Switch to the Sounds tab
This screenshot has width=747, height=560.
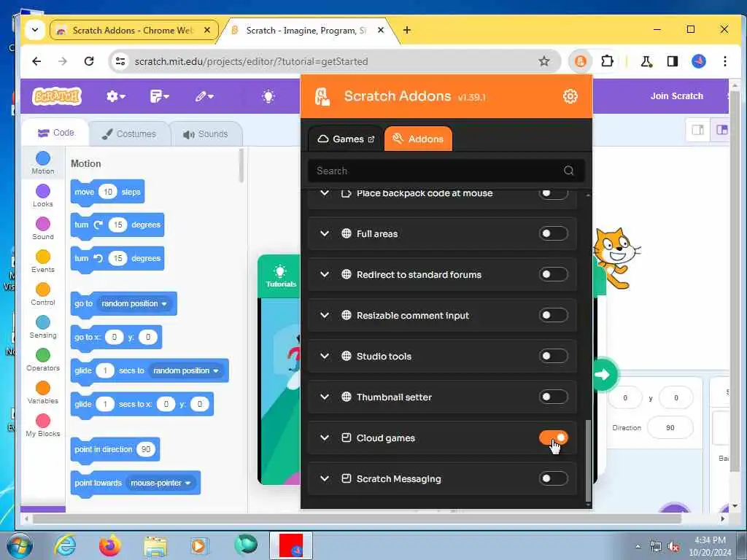206,134
